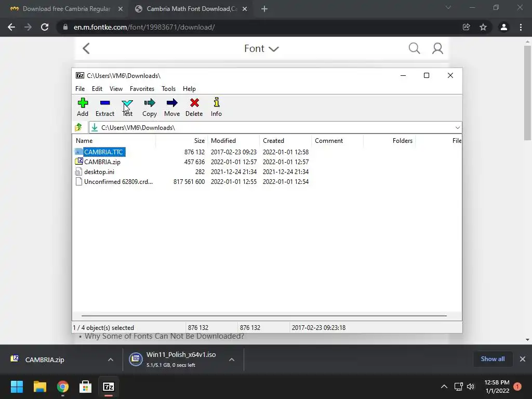The width and height of the screenshot is (532, 399).
Task: Click Chrome's back navigation arrow
Action: point(11,27)
